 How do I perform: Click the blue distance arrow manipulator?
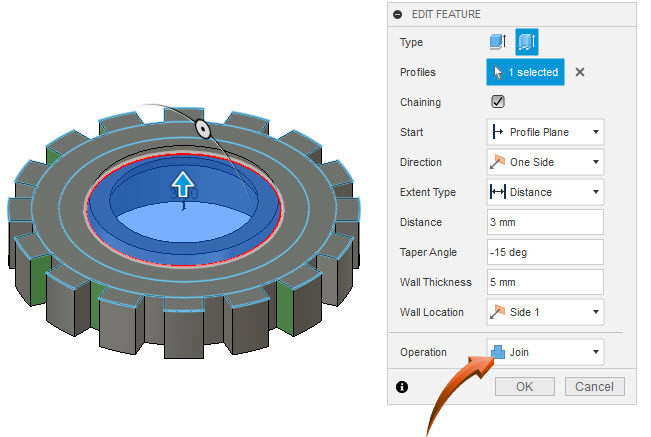coord(182,184)
